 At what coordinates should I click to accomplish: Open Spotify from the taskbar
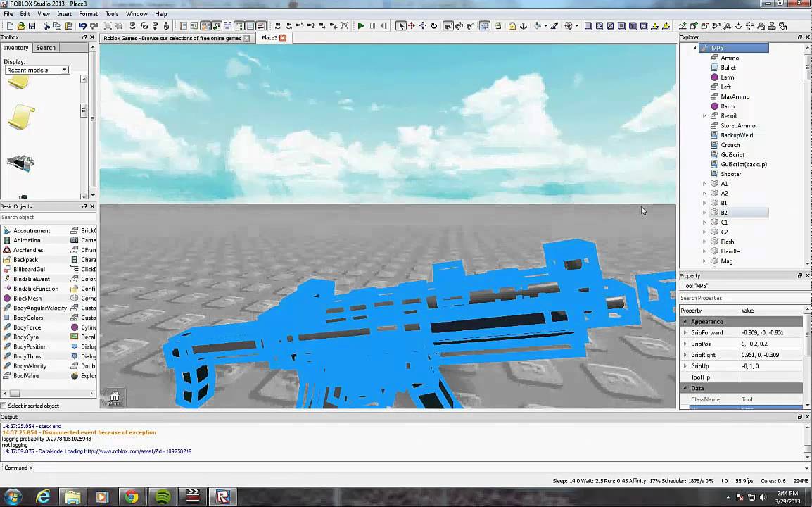(x=163, y=496)
